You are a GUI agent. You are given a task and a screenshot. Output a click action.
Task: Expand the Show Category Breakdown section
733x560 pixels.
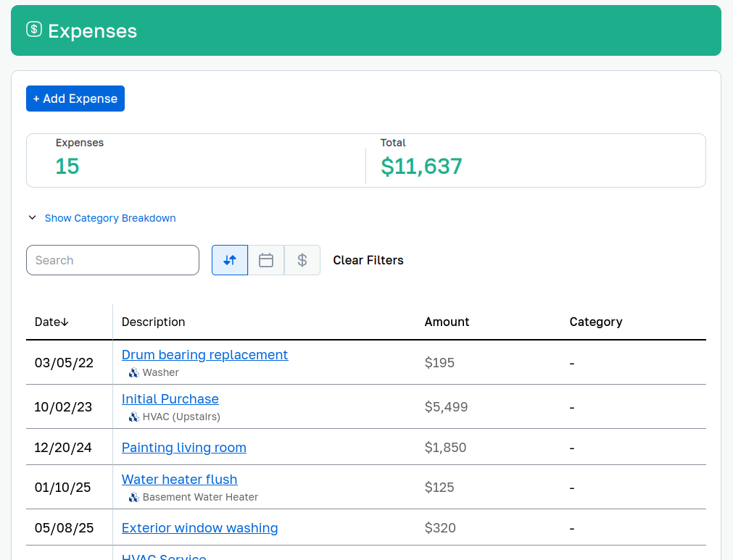click(x=109, y=217)
